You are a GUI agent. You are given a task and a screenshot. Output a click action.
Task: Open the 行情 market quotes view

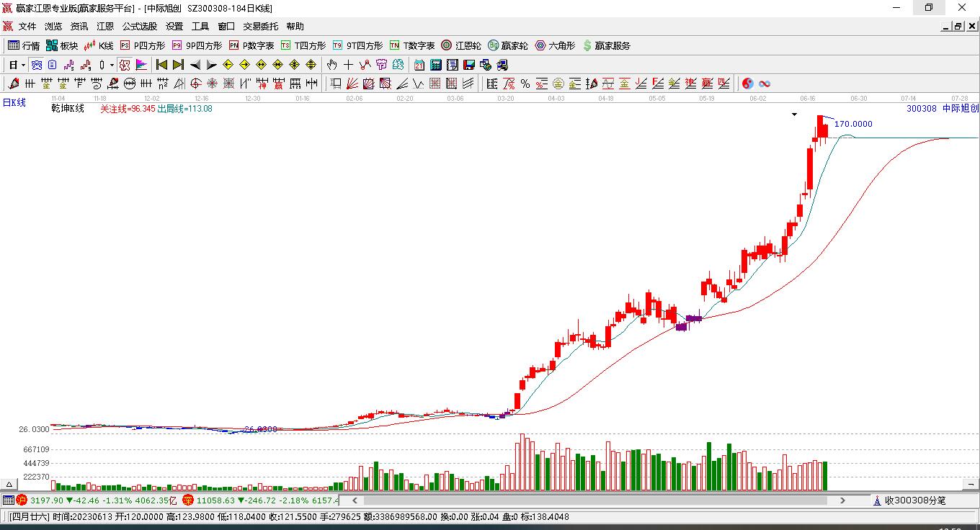(x=24, y=45)
